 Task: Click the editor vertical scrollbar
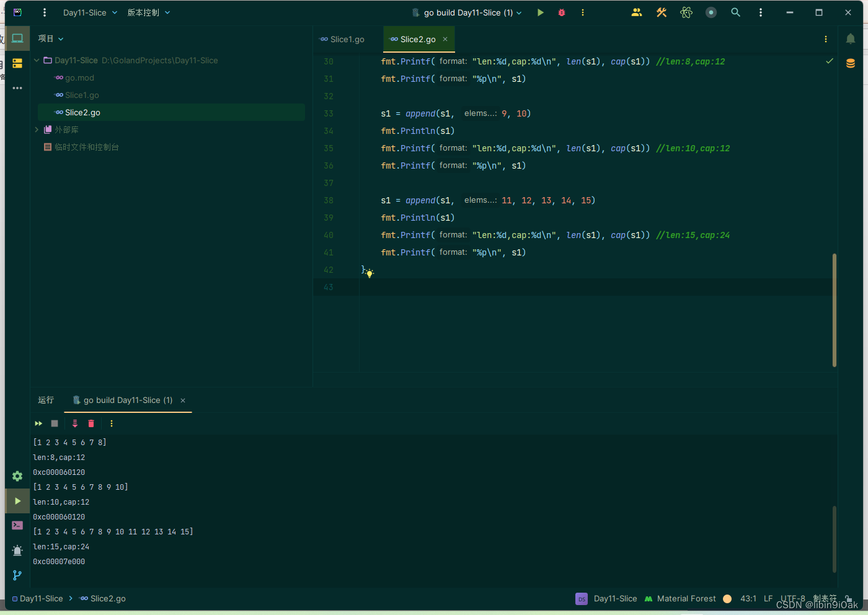pyautogui.click(x=835, y=310)
